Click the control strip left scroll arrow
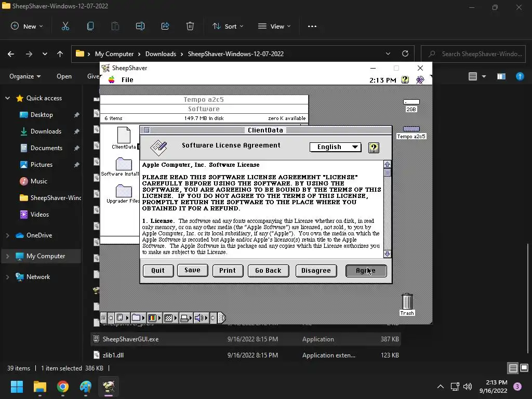532x399 pixels. pyautogui.click(x=111, y=318)
